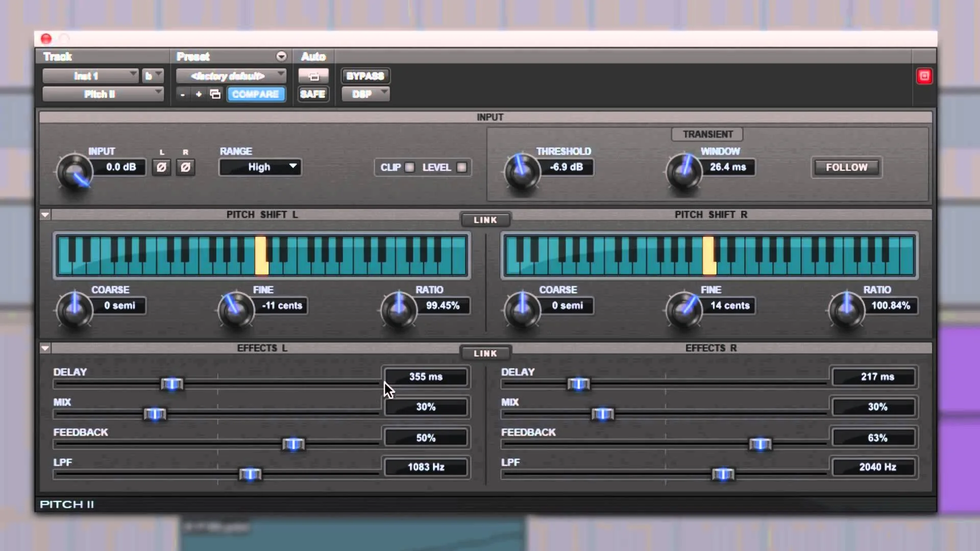Click the left Delay value field 355 ms

point(426,377)
